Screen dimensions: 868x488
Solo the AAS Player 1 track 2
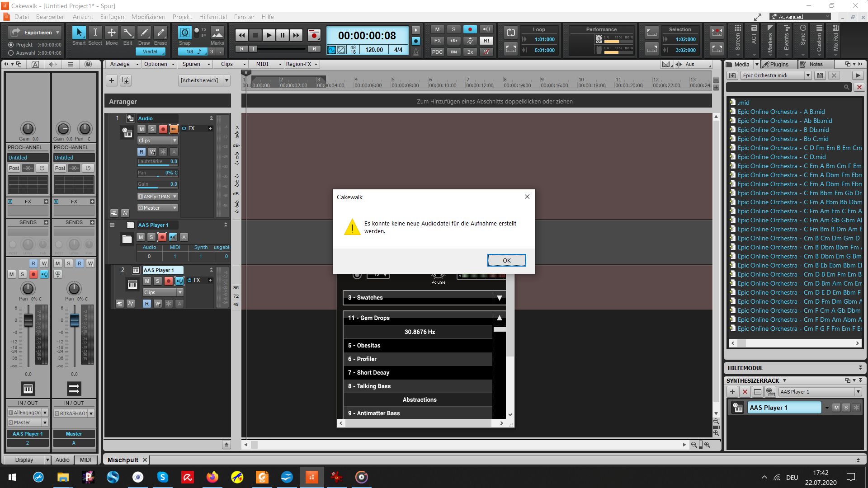pos(157,281)
